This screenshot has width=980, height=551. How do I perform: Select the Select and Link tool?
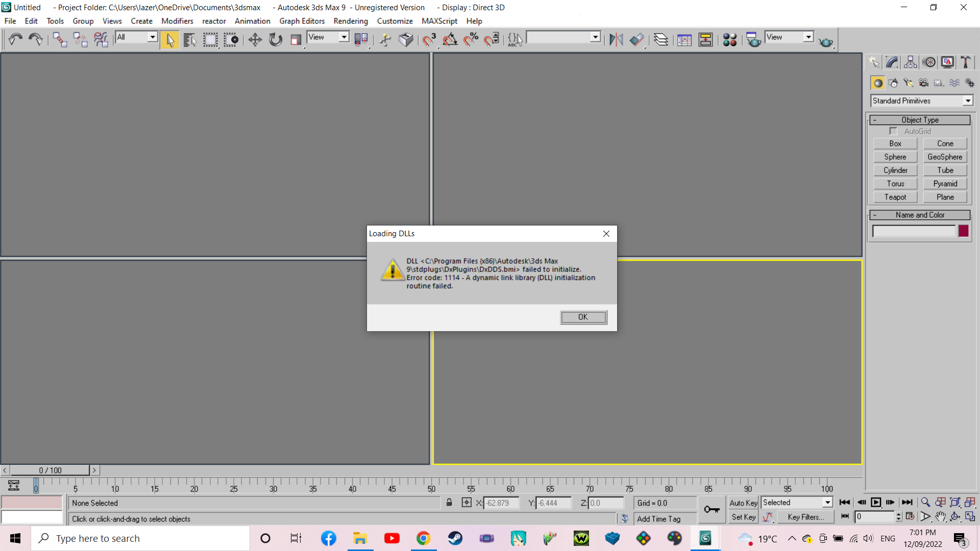[60, 39]
